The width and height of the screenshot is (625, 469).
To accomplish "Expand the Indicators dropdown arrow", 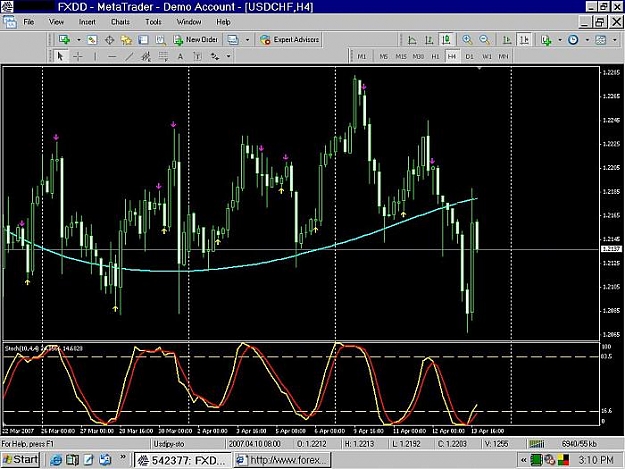I will [560, 40].
